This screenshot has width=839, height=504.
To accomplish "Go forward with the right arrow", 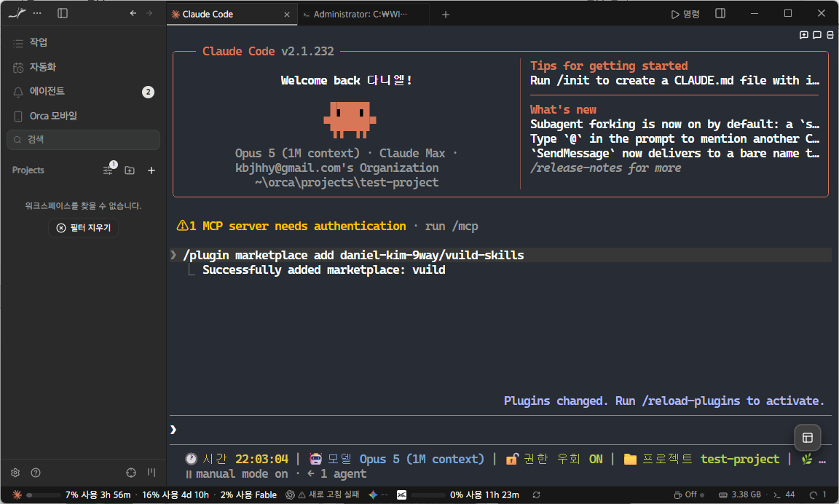I will [x=149, y=13].
